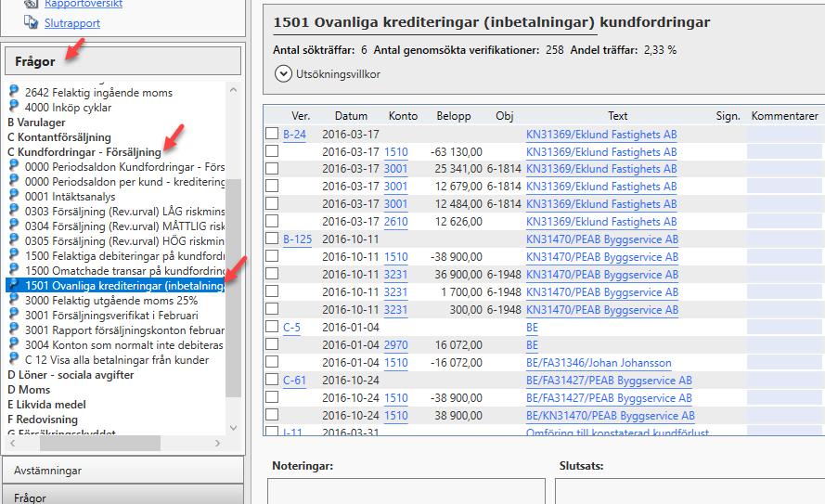
Task: Sort by the Belopp column header
Action: [x=454, y=116]
